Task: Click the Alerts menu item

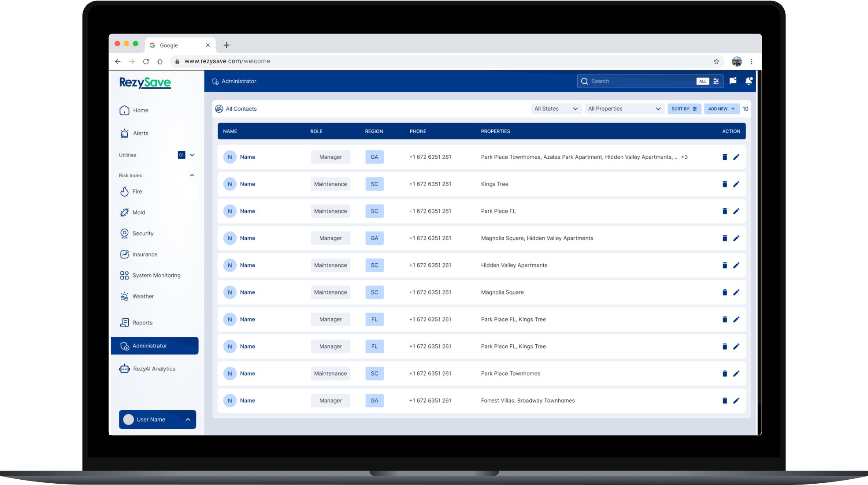Action: (140, 133)
